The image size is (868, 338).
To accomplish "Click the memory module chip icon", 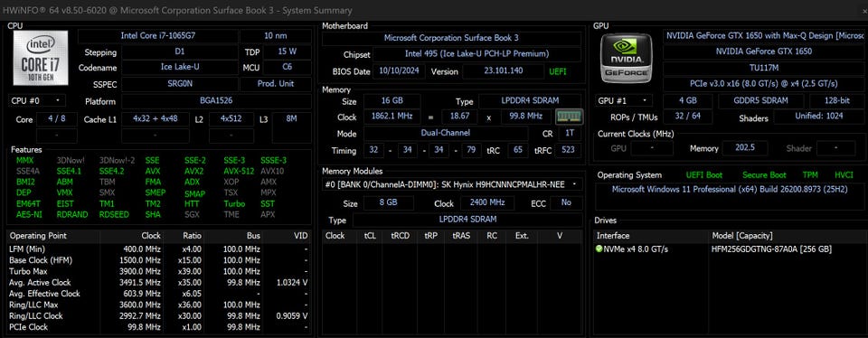I will click(569, 117).
